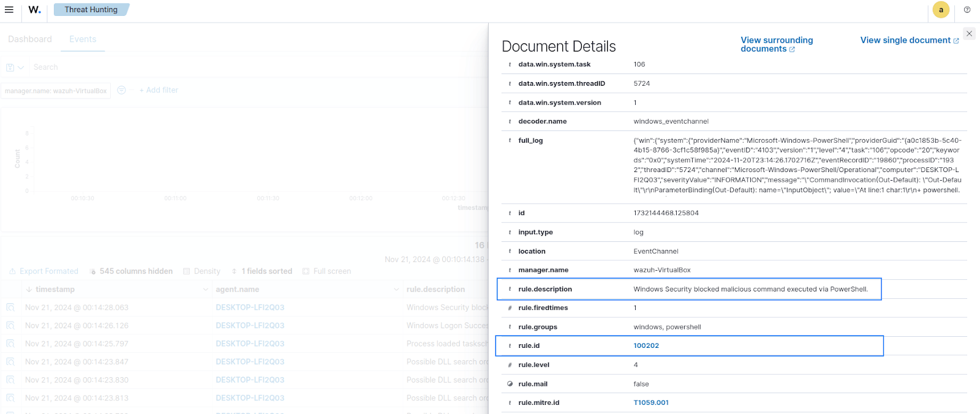Inspect the 00:14:26.126 event row
980x414 pixels.
tap(10, 326)
